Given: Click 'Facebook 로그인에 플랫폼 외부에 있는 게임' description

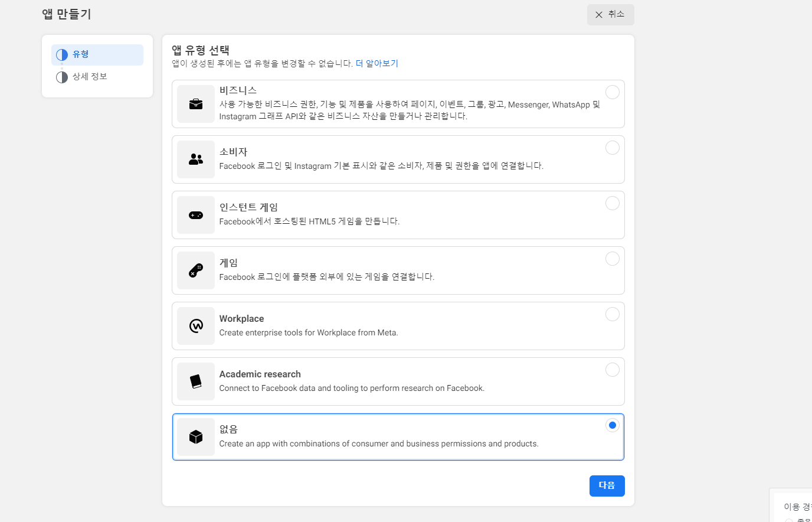Looking at the screenshot, I should tap(327, 277).
